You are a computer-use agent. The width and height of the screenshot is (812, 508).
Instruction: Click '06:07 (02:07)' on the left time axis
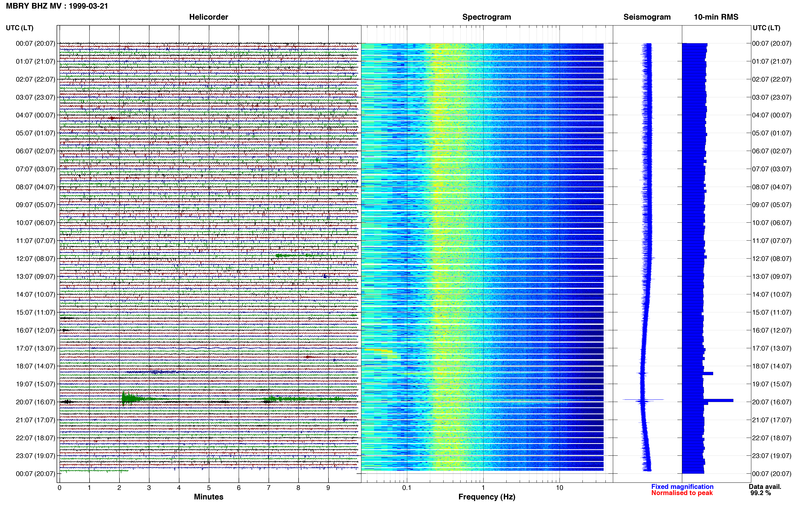coord(35,151)
